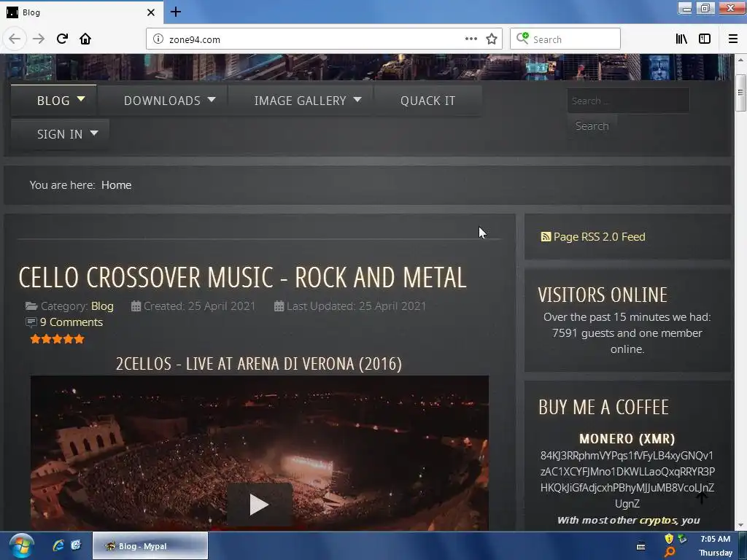Close the Blog browser tab
Image resolution: width=747 pixels, height=560 pixels.
click(151, 12)
